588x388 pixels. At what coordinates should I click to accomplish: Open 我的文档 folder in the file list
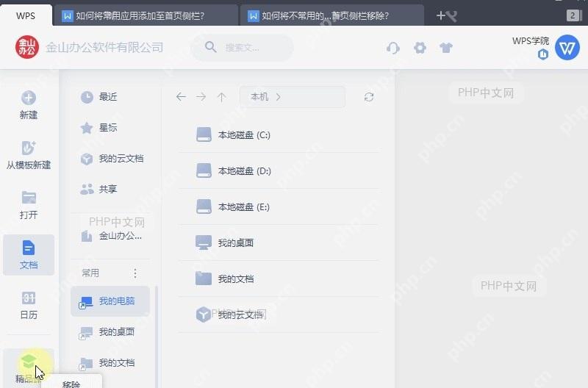point(279,279)
